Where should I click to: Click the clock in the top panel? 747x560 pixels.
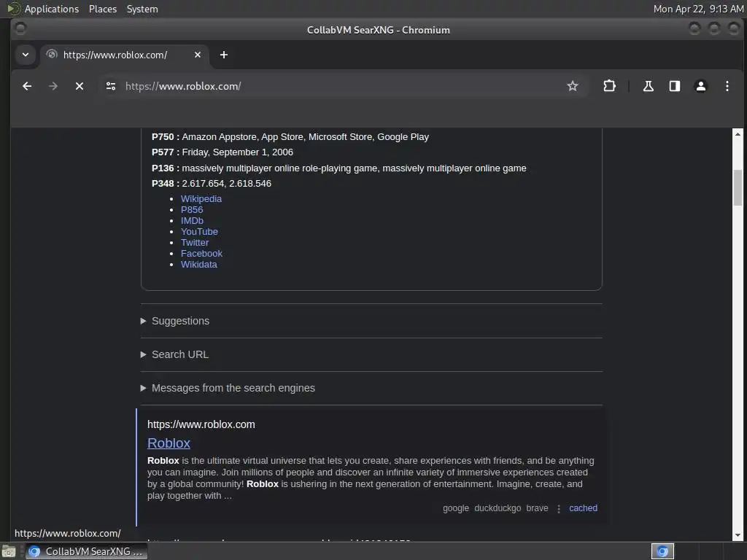698,9
